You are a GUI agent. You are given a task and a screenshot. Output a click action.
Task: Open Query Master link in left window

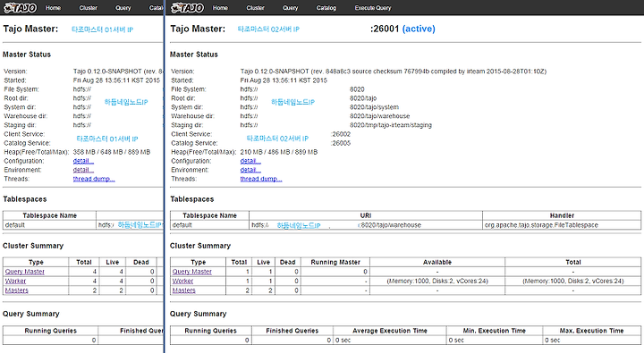coord(25,272)
